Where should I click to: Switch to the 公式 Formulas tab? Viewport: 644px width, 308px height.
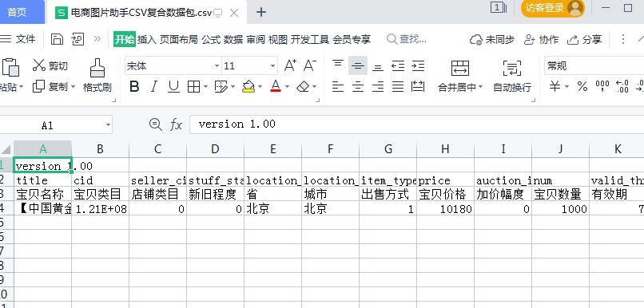(211, 39)
